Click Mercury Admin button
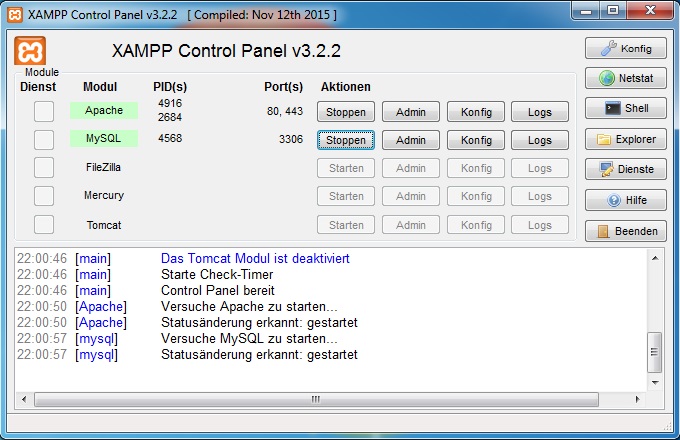680x440 pixels. 411,196
